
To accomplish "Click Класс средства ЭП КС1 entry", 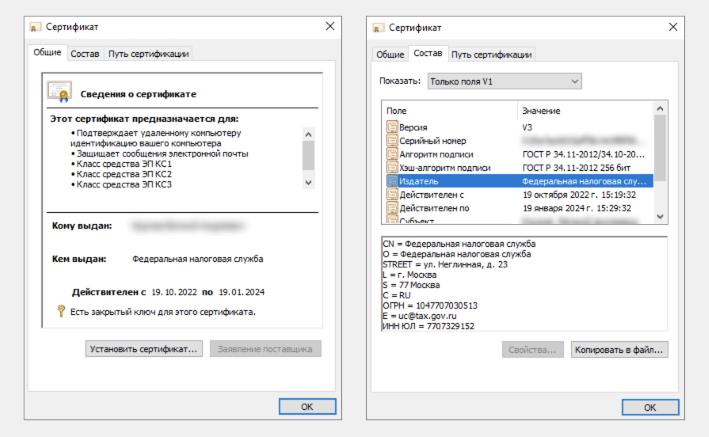I will [124, 163].
